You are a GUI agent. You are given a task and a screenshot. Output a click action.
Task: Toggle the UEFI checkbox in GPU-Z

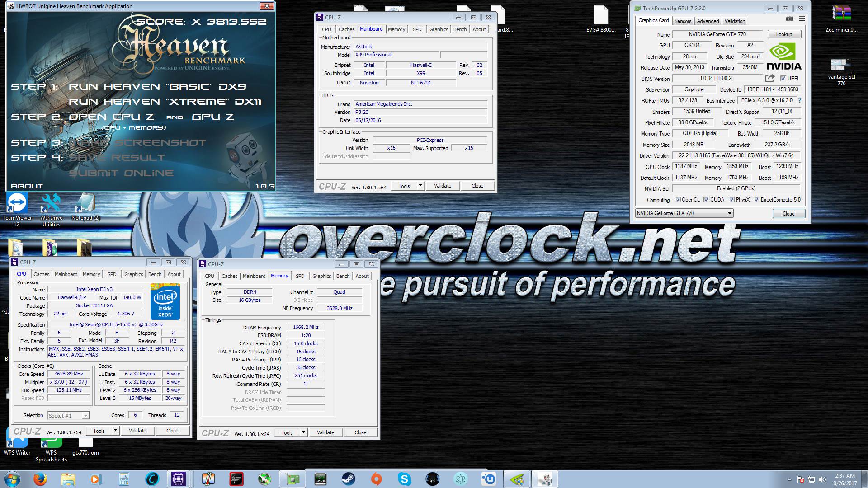(x=783, y=79)
